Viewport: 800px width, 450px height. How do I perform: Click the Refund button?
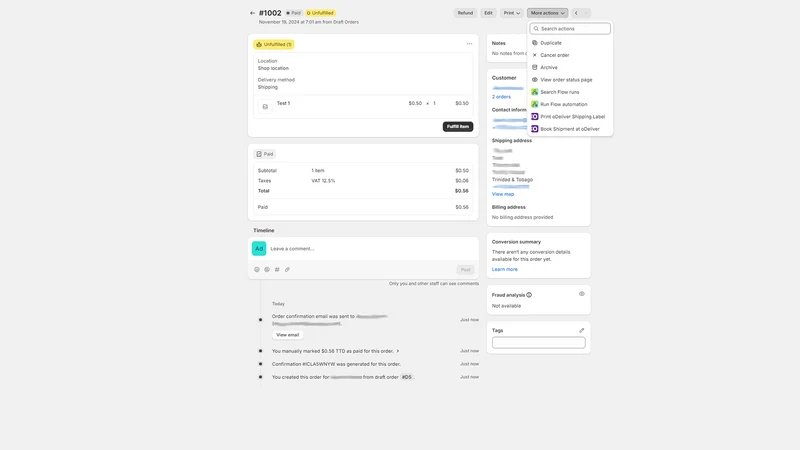(465, 13)
